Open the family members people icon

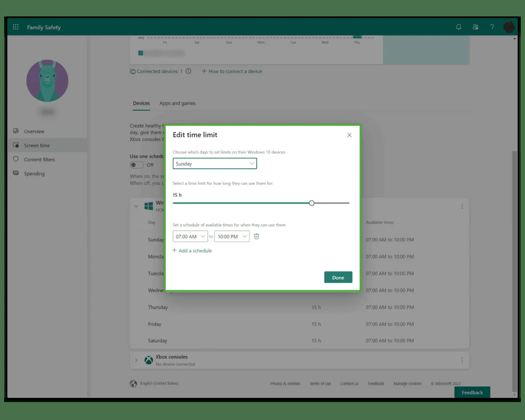(475, 27)
